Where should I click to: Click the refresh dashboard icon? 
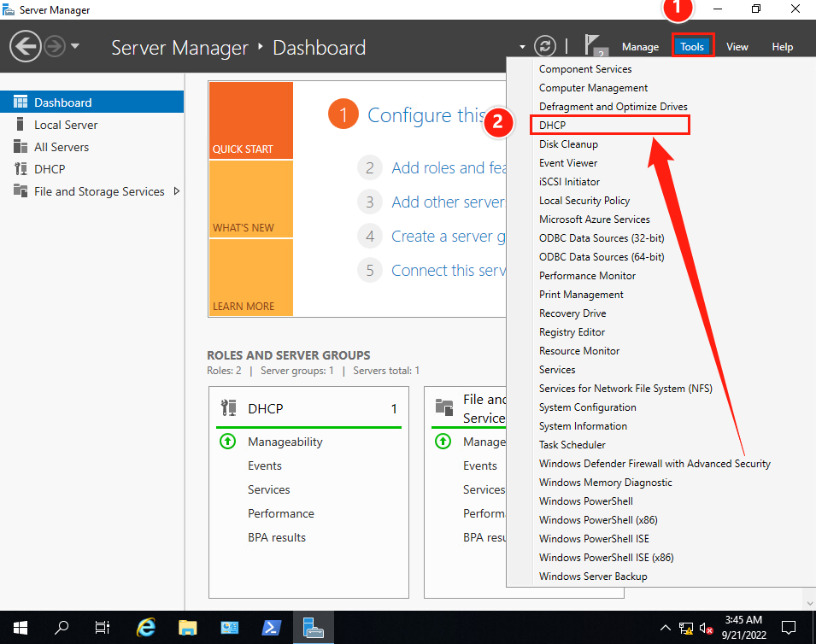[x=544, y=47]
